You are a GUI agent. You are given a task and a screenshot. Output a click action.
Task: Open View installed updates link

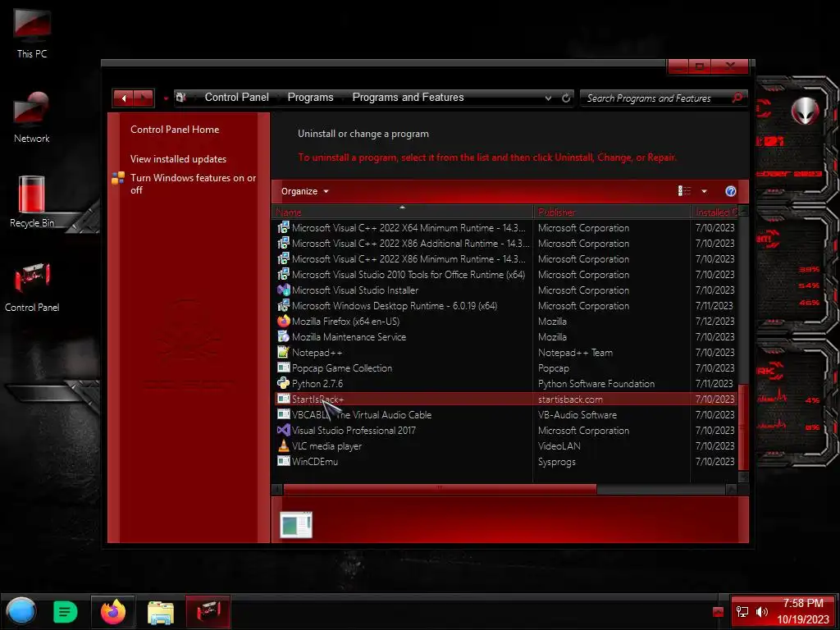click(178, 159)
